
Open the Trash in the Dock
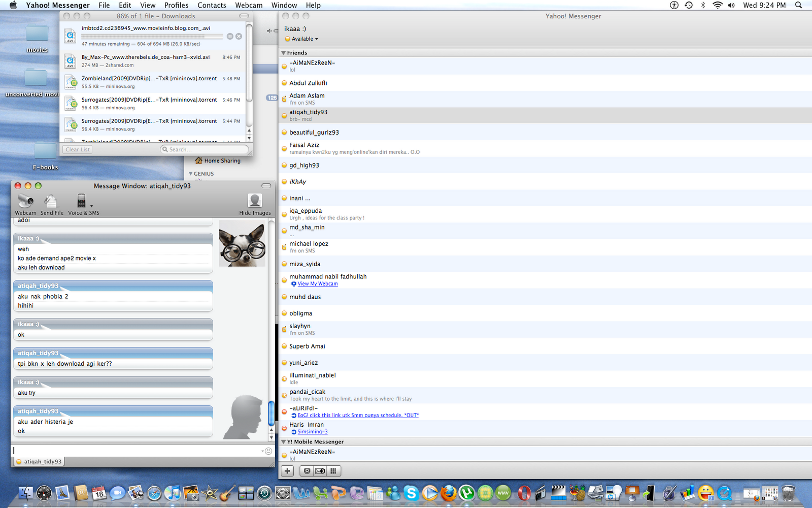pos(788,492)
